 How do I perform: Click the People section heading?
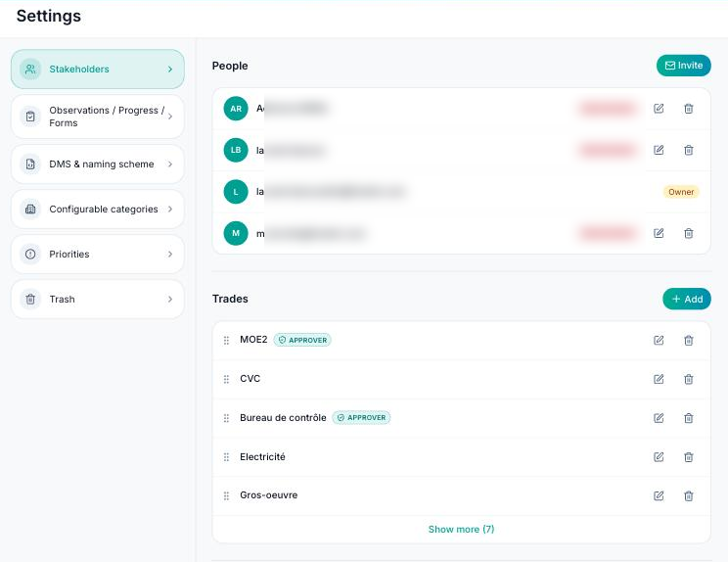point(230,66)
